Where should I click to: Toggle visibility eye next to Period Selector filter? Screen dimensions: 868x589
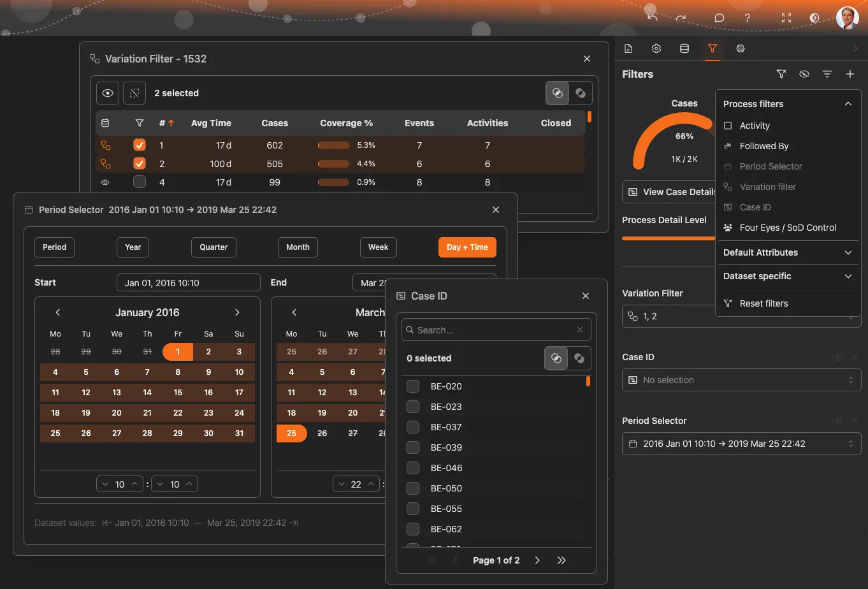(x=837, y=421)
